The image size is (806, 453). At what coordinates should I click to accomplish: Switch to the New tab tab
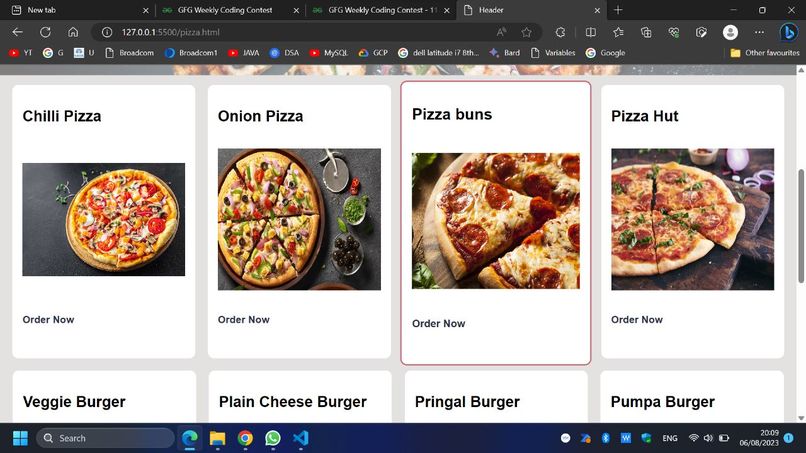tap(77, 10)
